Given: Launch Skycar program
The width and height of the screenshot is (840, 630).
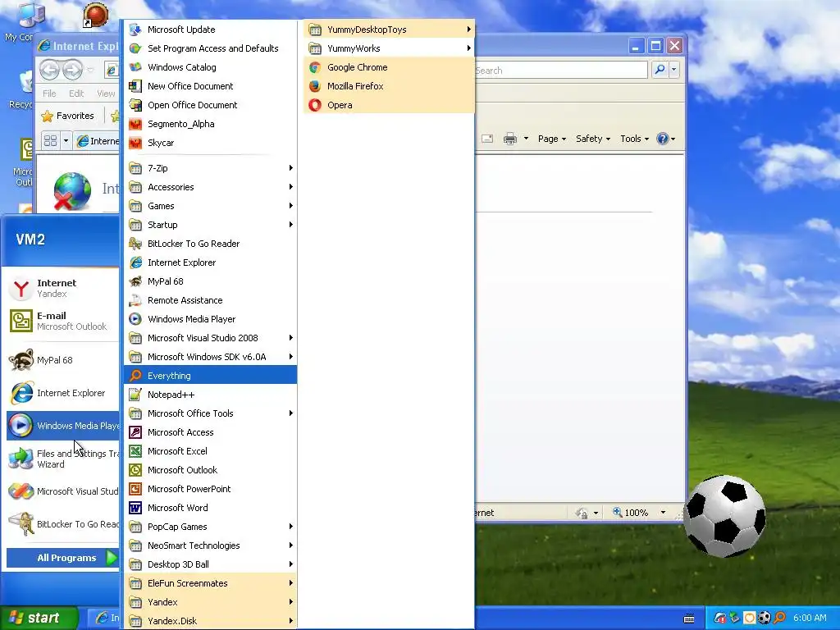Looking at the screenshot, I should pyautogui.click(x=210, y=143).
